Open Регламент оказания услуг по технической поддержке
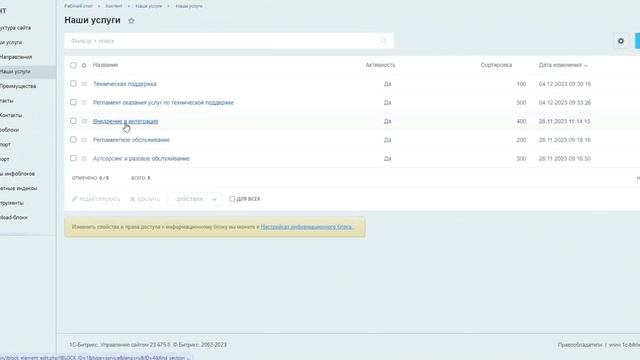The image size is (640, 360). [163, 102]
